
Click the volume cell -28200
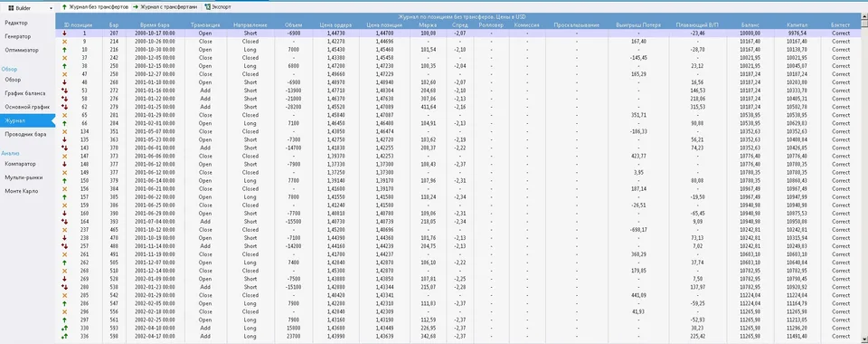293,107
